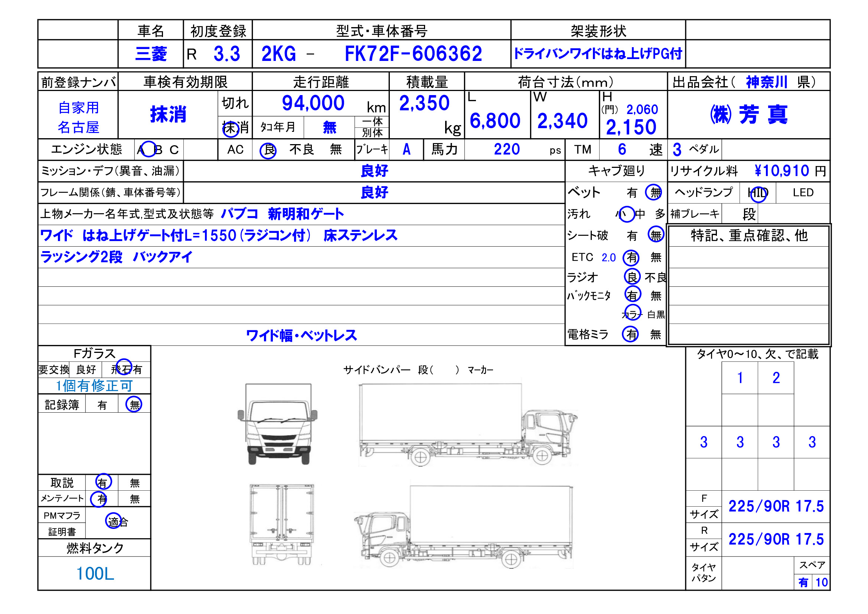Click the prefecture name '神奈川'
This screenshot has width=868, height=614.
point(766,82)
